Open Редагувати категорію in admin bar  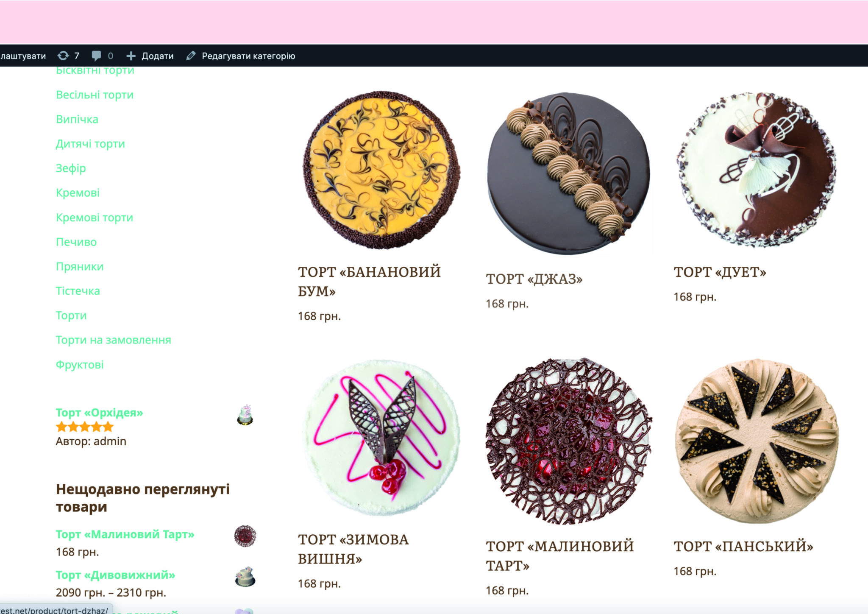[x=248, y=56]
